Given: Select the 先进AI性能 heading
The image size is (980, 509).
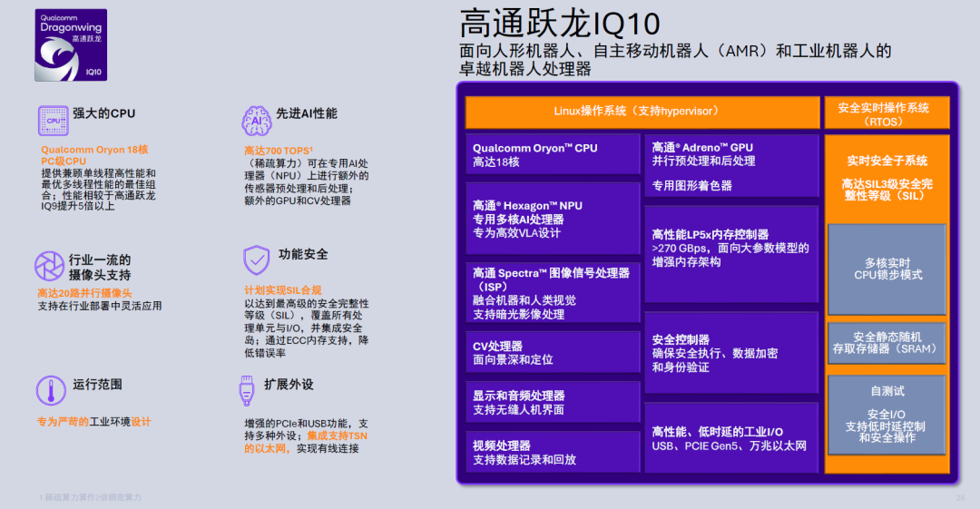Looking at the screenshot, I should 307,113.
